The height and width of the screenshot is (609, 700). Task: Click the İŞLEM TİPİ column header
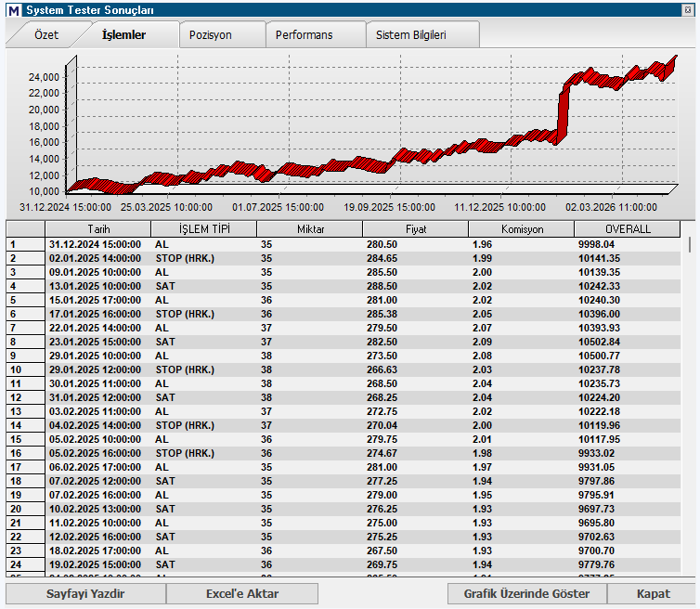204,229
